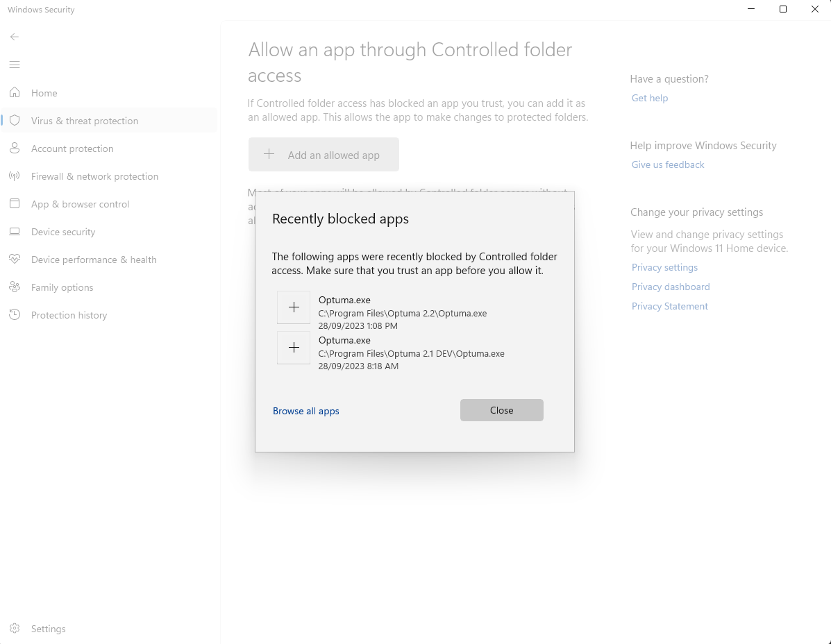Open Account protection section
This screenshot has height=644, width=831.
[x=109, y=149]
